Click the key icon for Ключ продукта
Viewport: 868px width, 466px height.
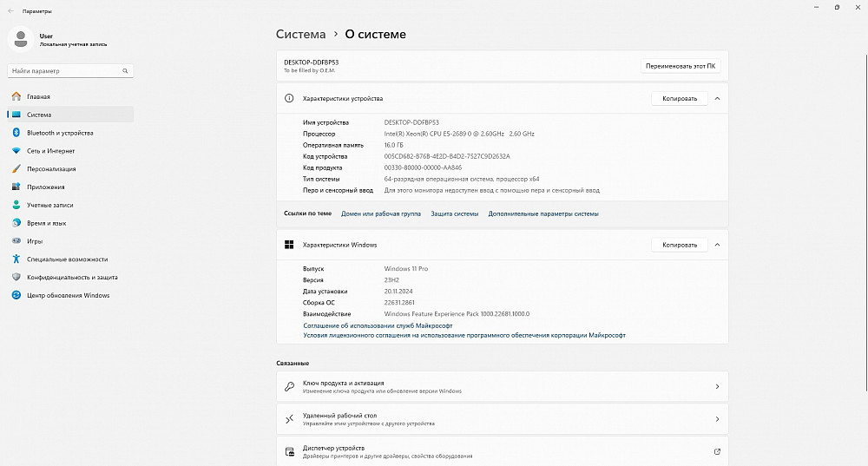(289, 386)
